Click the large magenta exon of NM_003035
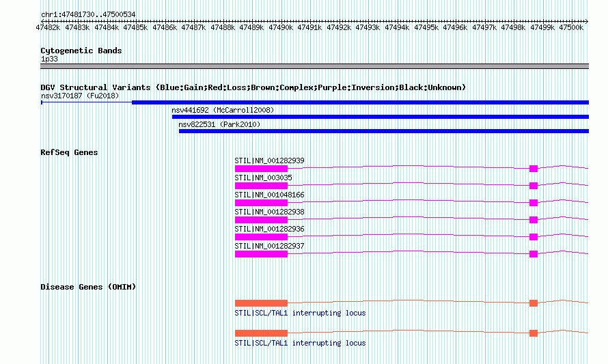This screenshot has width=608, height=364. 261,186
